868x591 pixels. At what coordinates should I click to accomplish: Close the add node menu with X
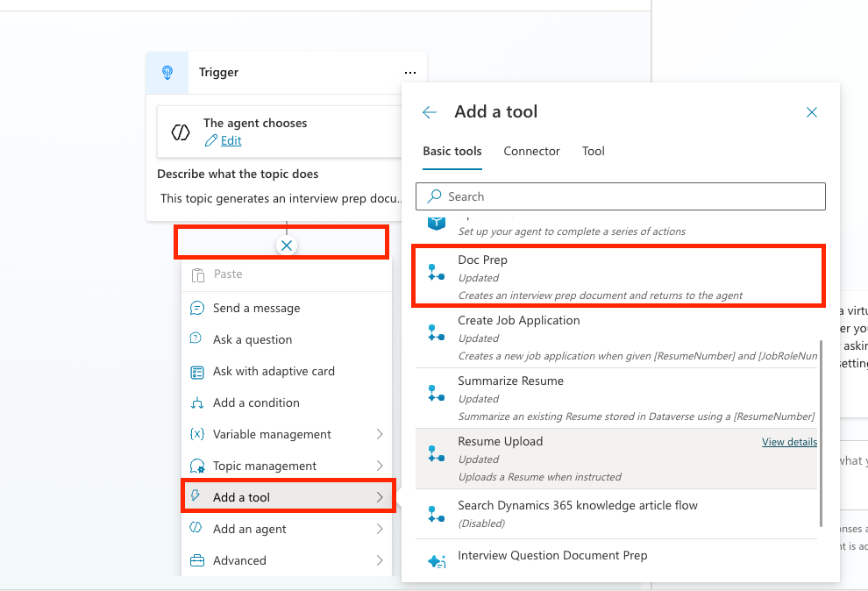pyautogui.click(x=287, y=246)
